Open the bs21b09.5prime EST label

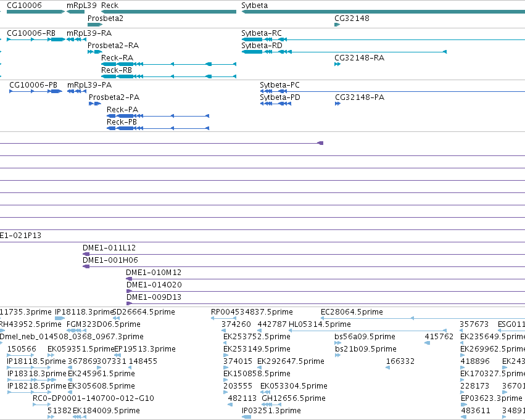click(x=366, y=348)
